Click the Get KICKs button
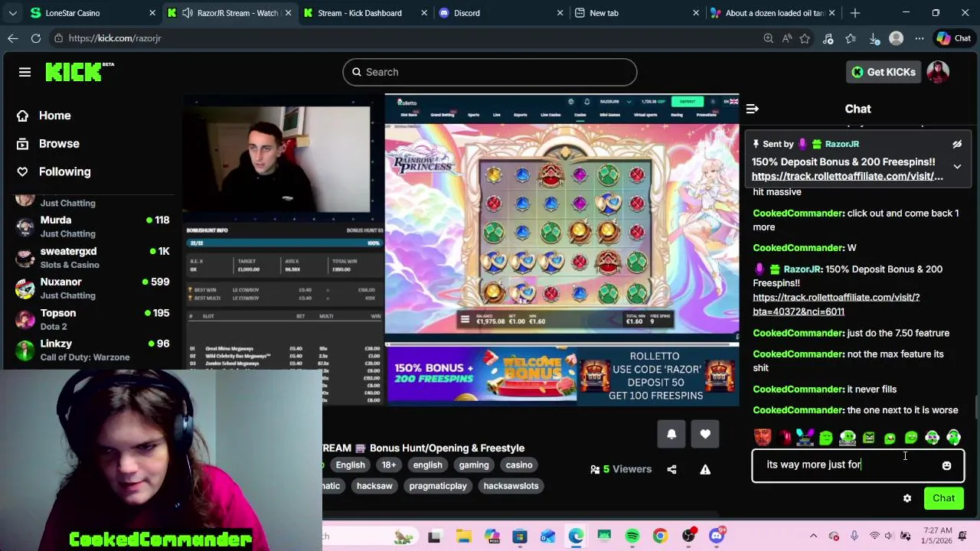The width and height of the screenshot is (980, 551). (883, 72)
